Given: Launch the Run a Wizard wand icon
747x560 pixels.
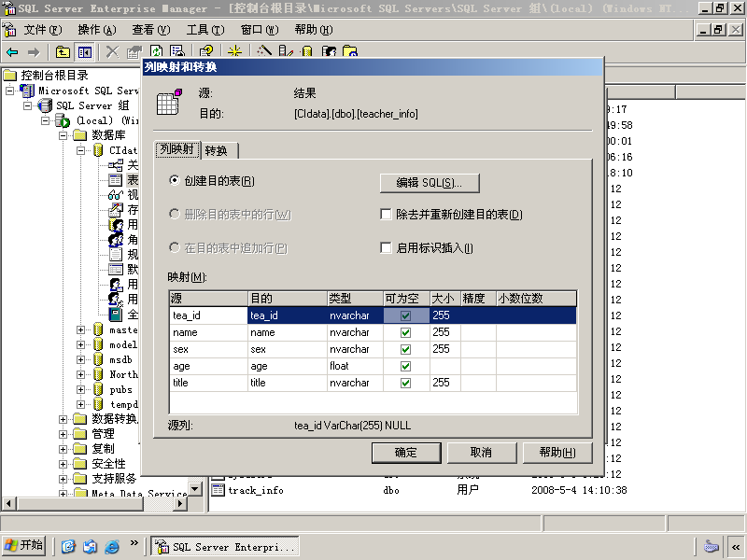Looking at the screenshot, I should coord(264,51).
